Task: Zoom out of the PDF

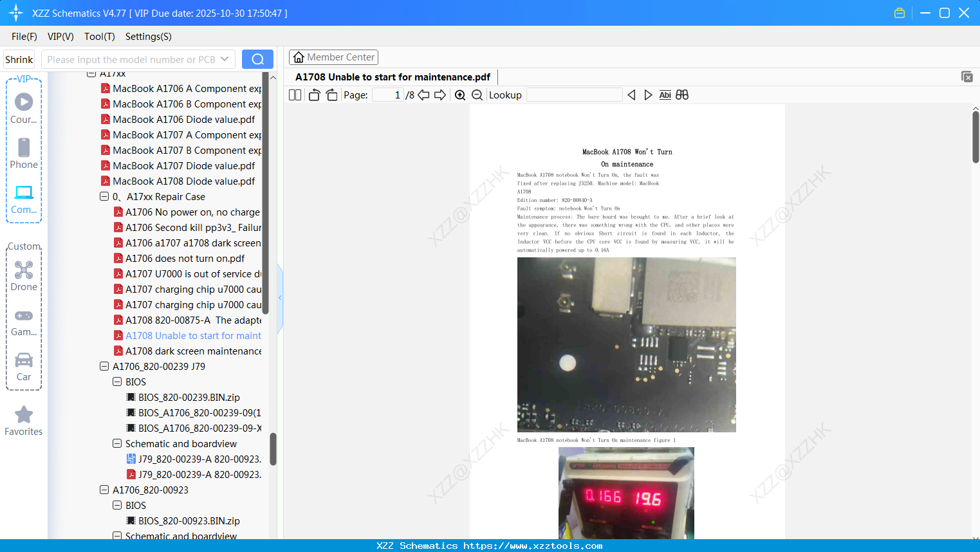Action: click(x=477, y=95)
